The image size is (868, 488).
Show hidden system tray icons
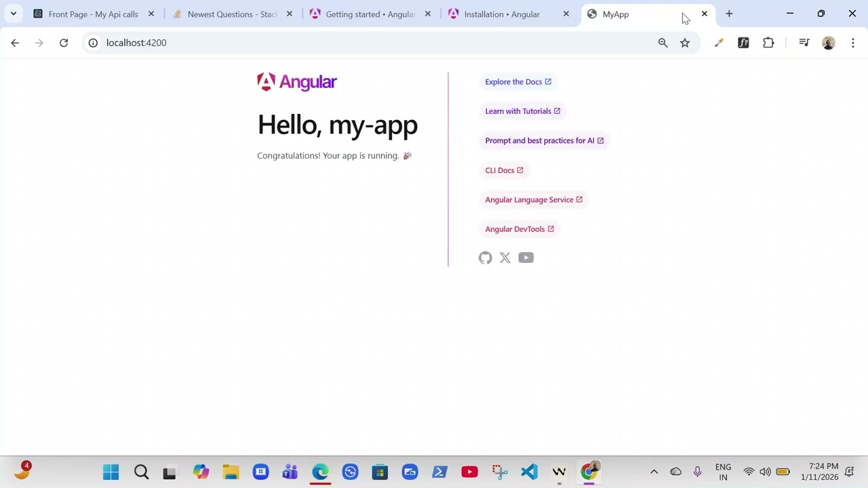click(x=654, y=472)
